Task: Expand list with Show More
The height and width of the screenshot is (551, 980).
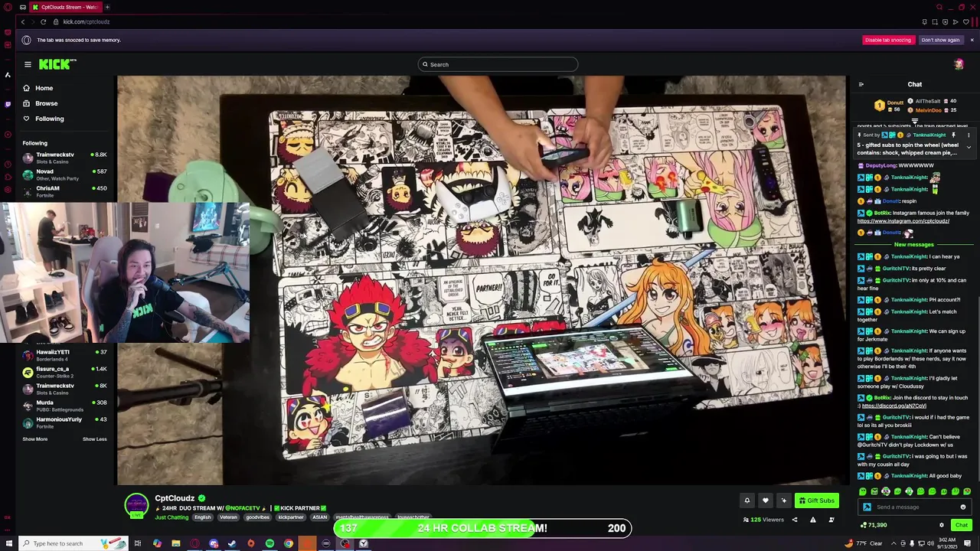Action: (x=34, y=439)
